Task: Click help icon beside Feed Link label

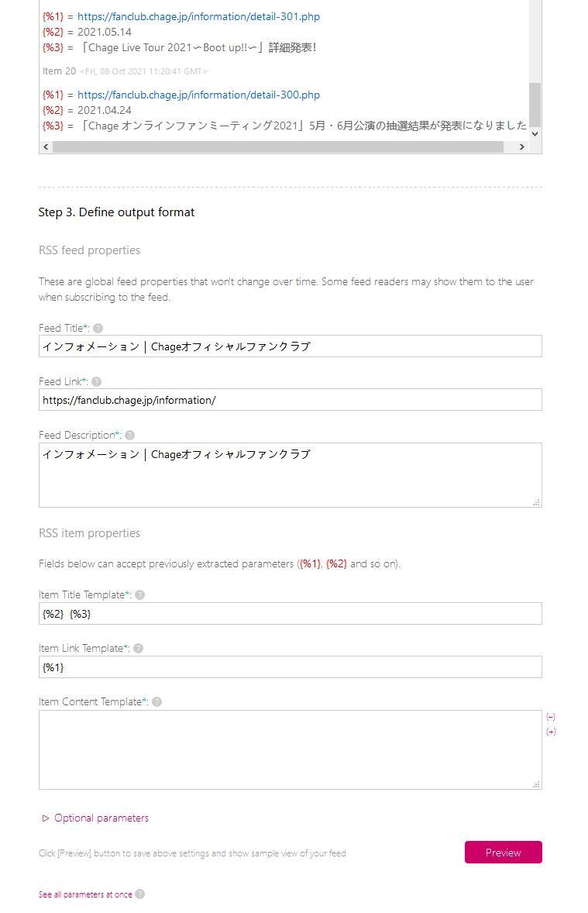Action: point(97,382)
